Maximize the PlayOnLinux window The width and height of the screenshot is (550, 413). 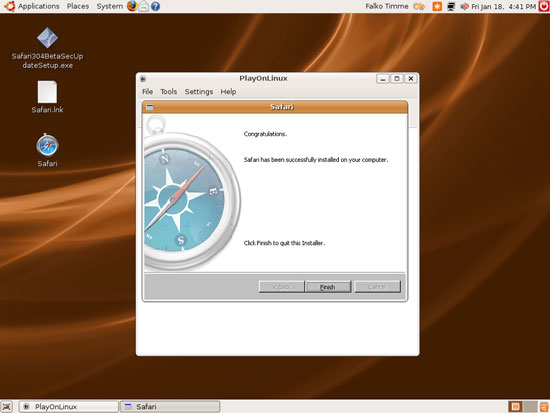tap(397, 79)
